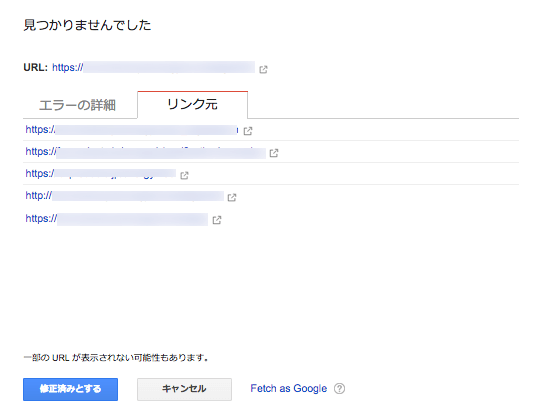Click the URL: label

(35, 67)
